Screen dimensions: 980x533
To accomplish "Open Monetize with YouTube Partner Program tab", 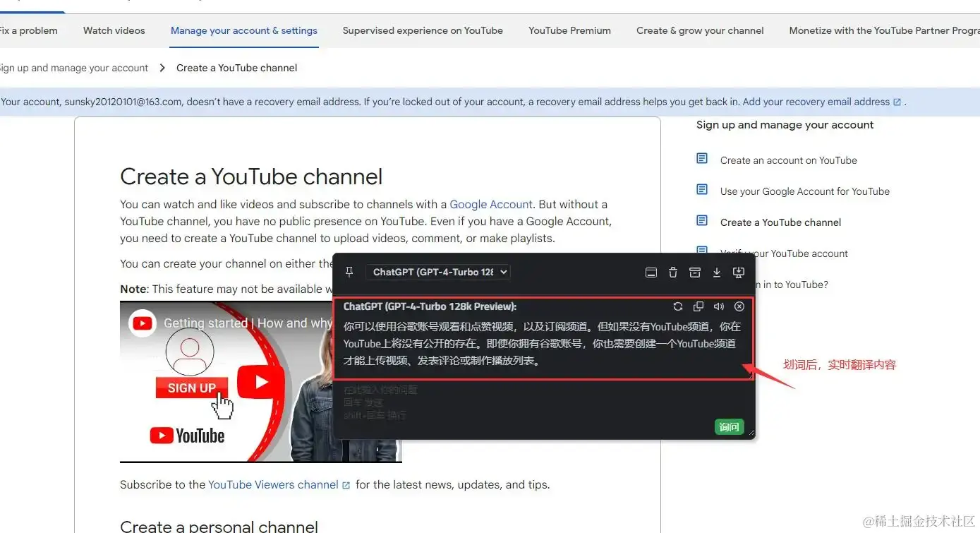I will click(884, 30).
